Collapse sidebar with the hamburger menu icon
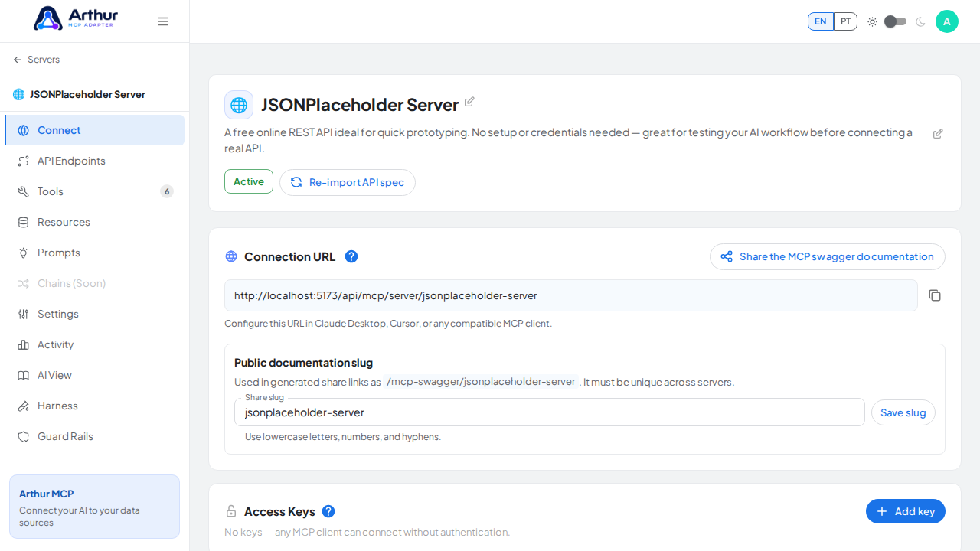 coord(163,21)
